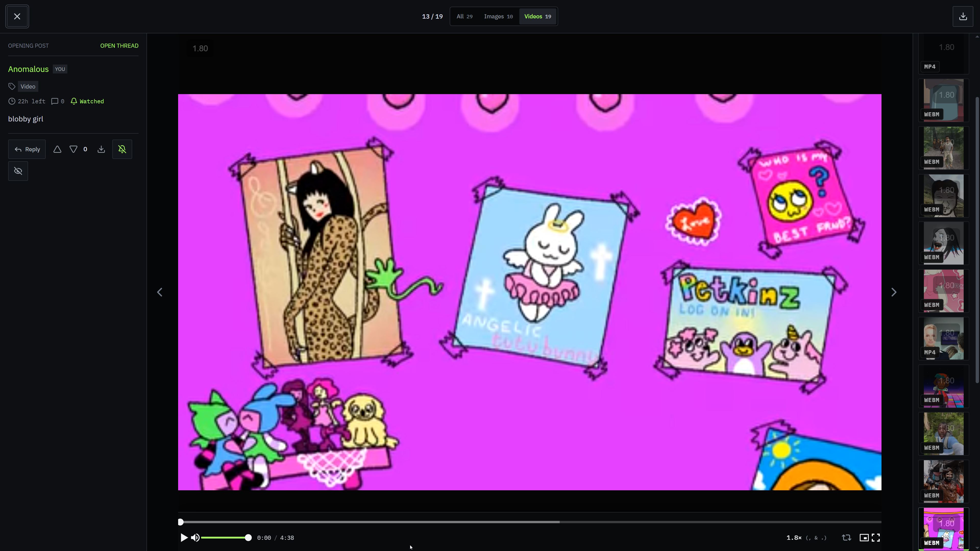Switch to the Images 10 tab
The image size is (980, 551).
tap(498, 16)
